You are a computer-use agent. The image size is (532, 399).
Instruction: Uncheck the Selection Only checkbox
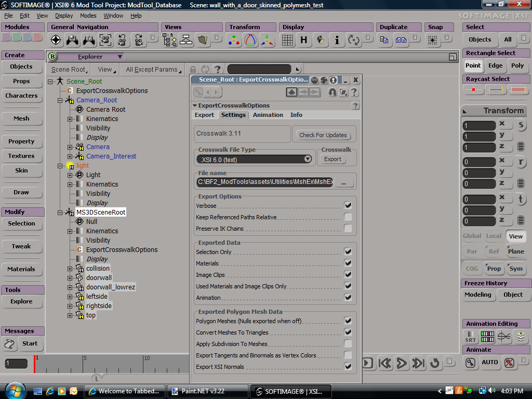coord(348,251)
